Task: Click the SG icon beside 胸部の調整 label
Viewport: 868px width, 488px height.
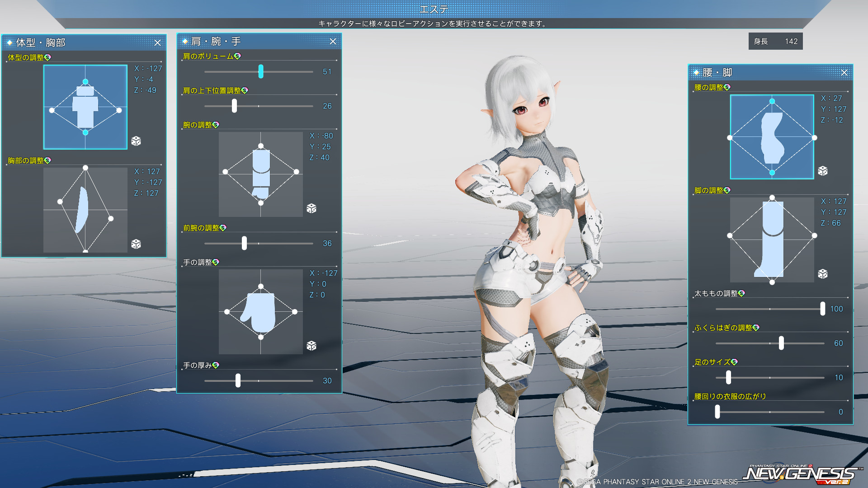Action: [48, 160]
